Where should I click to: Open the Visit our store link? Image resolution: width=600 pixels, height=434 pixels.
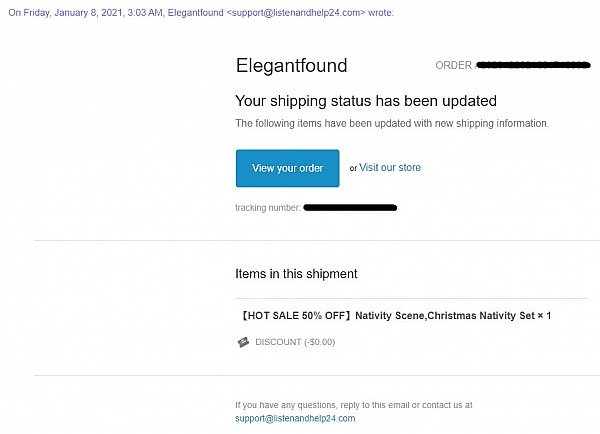coord(390,167)
